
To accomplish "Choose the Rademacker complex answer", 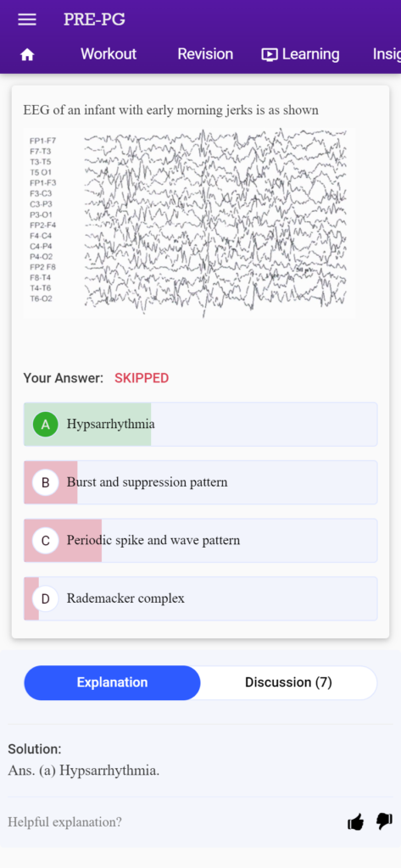I will point(200,599).
